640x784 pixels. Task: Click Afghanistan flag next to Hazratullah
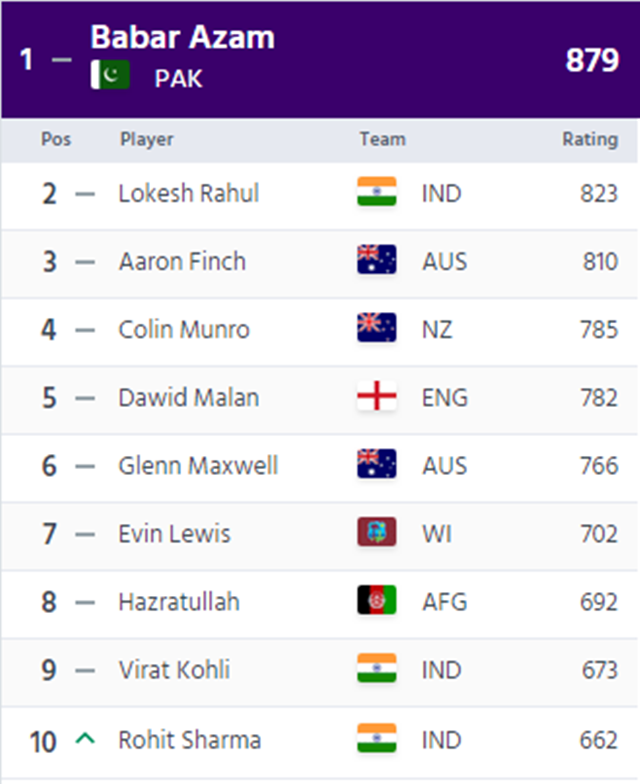377,600
